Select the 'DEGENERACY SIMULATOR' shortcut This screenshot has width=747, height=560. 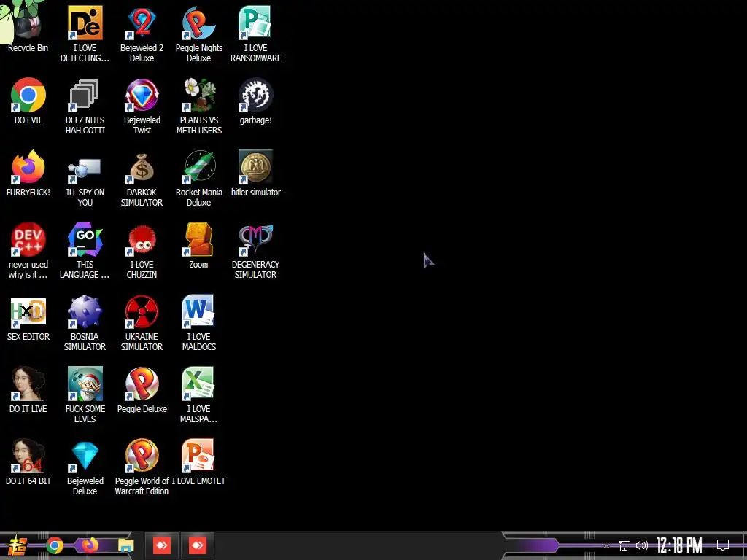(x=255, y=239)
